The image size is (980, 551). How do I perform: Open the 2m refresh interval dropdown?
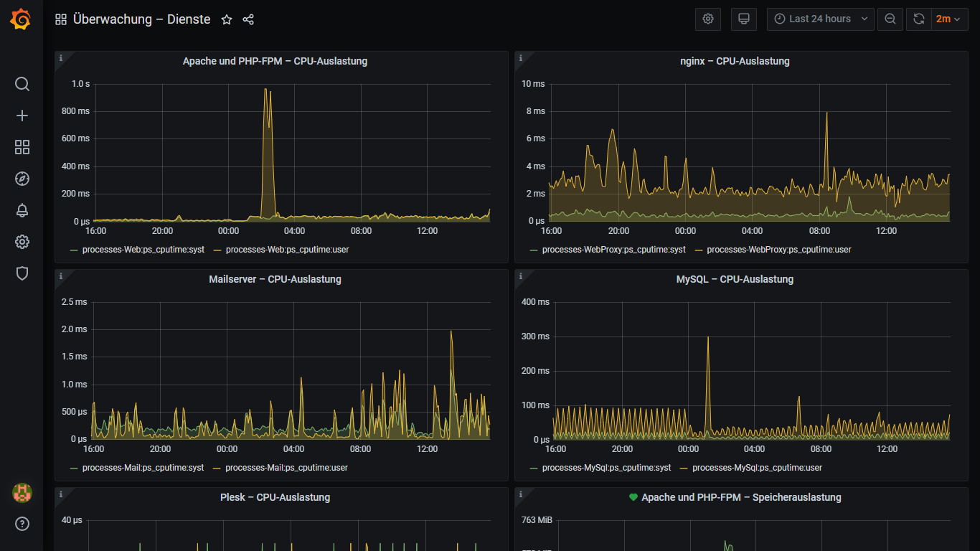(x=950, y=19)
